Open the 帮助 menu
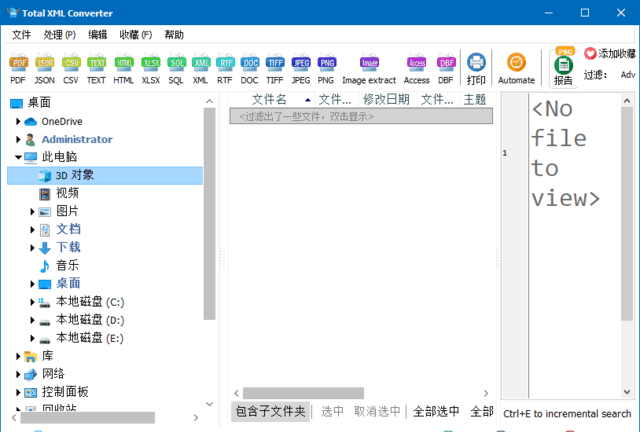This screenshot has width=640, height=432. point(174,35)
